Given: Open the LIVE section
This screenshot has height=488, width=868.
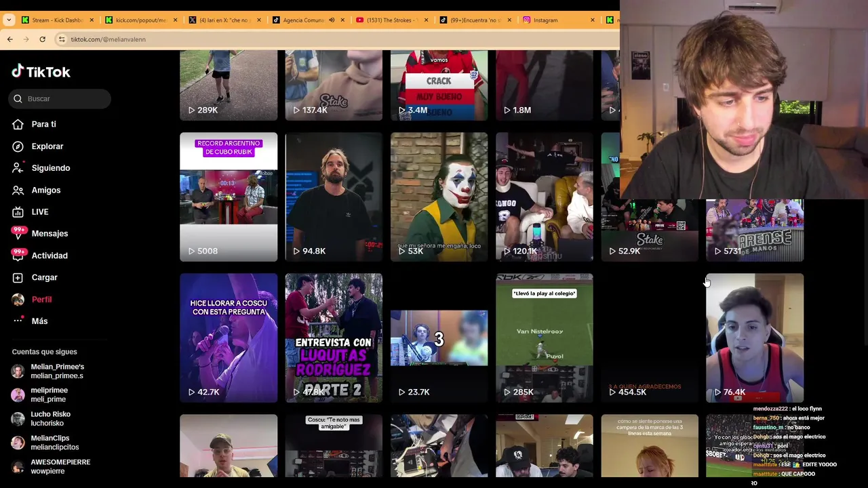Looking at the screenshot, I should [x=39, y=212].
